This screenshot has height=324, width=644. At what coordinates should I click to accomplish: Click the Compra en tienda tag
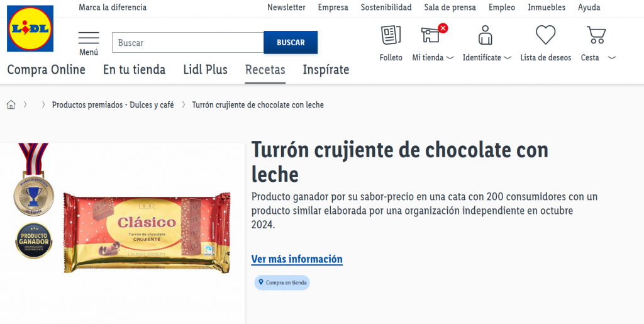(x=282, y=282)
